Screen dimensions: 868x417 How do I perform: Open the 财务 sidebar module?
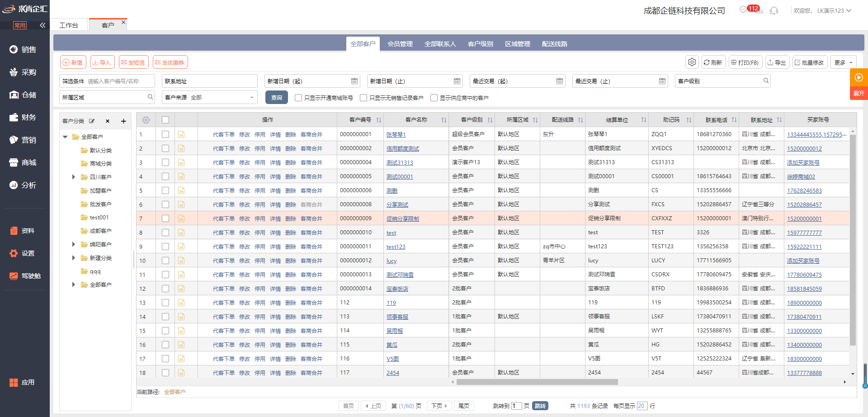[x=24, y=118]
